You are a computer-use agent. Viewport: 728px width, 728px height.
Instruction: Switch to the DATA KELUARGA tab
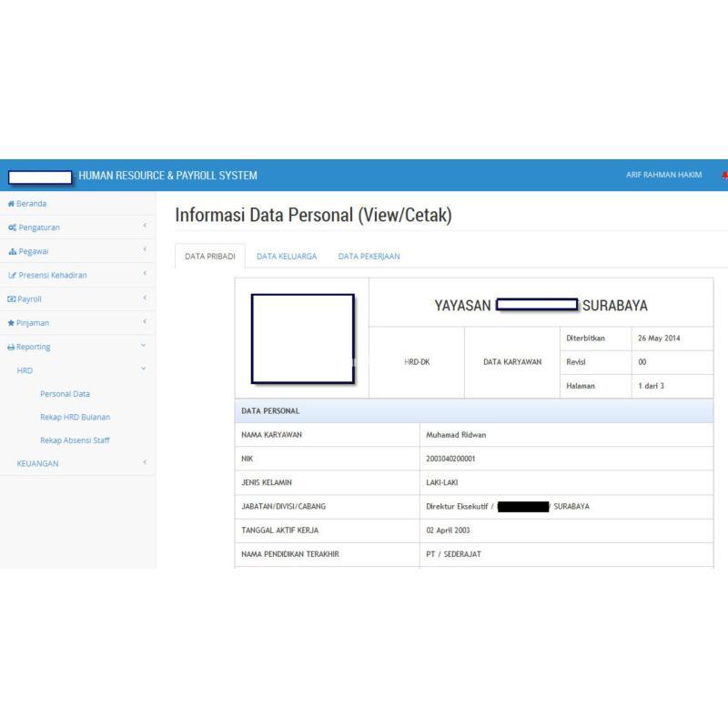point(287,257)
